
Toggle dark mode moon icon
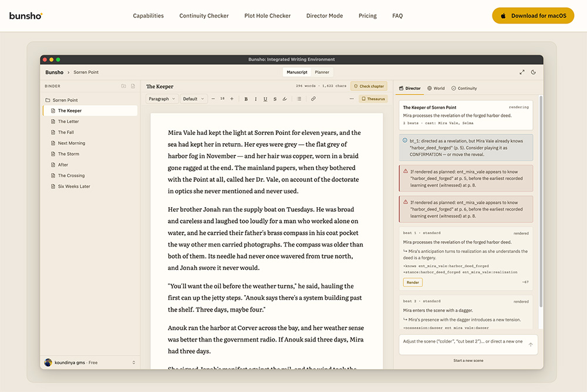tap(534, 72)
